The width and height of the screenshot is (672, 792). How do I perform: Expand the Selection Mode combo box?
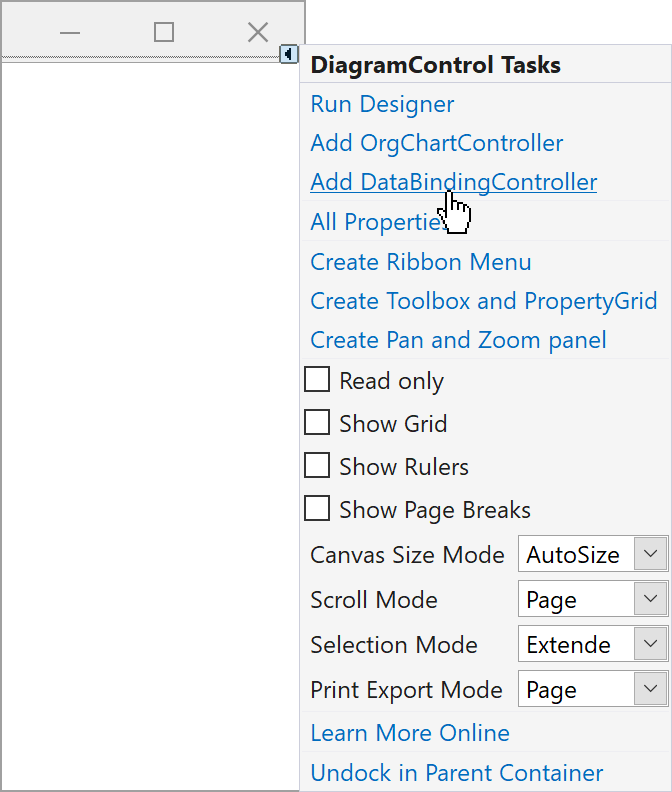pos(651,644)
